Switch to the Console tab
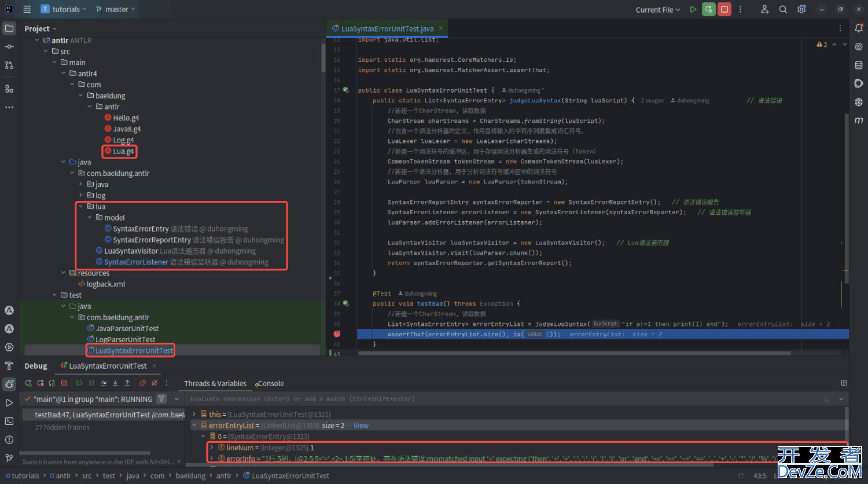 (270, 383)
